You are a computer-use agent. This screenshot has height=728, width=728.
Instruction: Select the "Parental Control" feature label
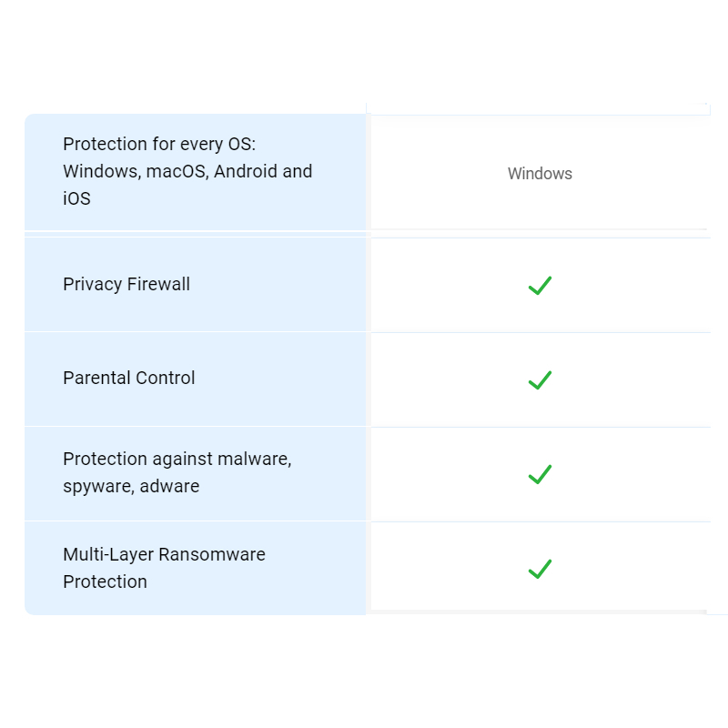(x=129, y=379)
